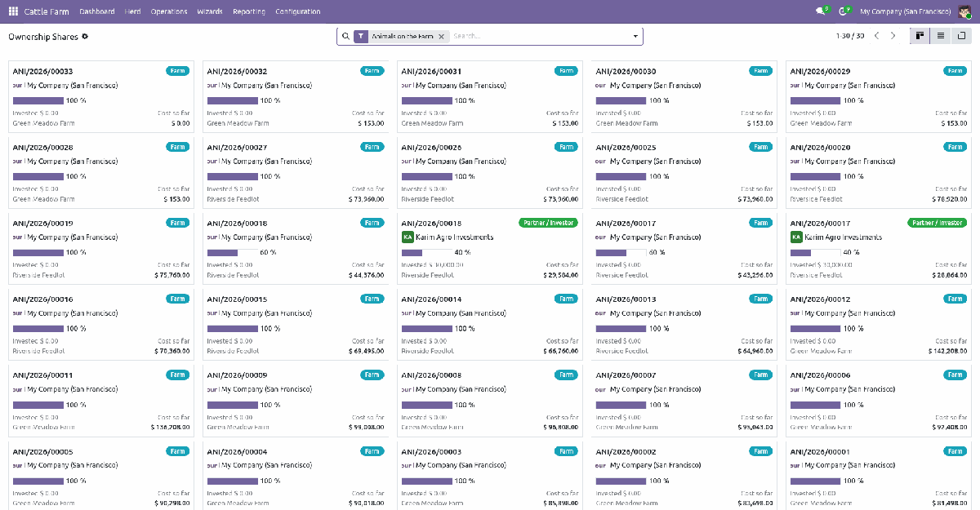980x510 pixels.
Task: Switch to the third view icon after List
Action: coord(961,36)
